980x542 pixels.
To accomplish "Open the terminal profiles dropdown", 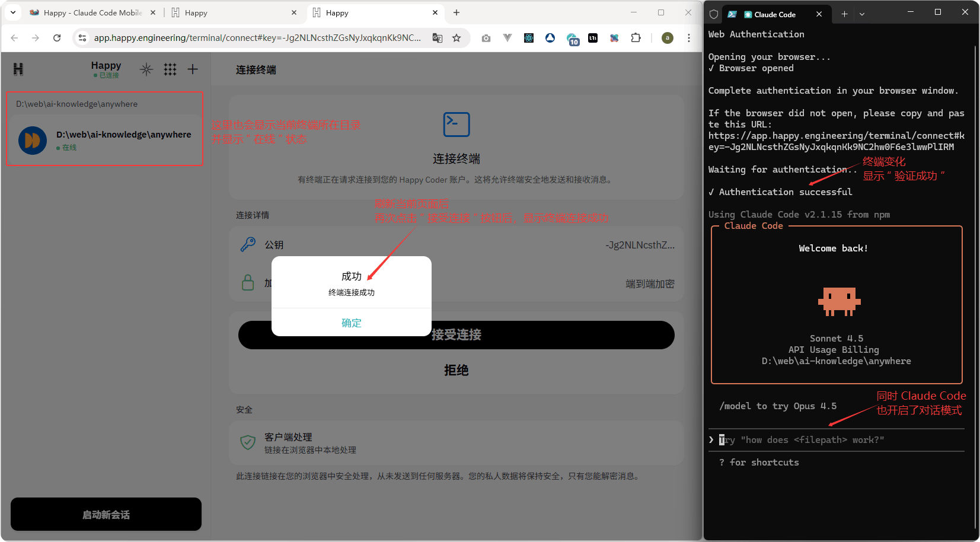I will coord(862,14).
